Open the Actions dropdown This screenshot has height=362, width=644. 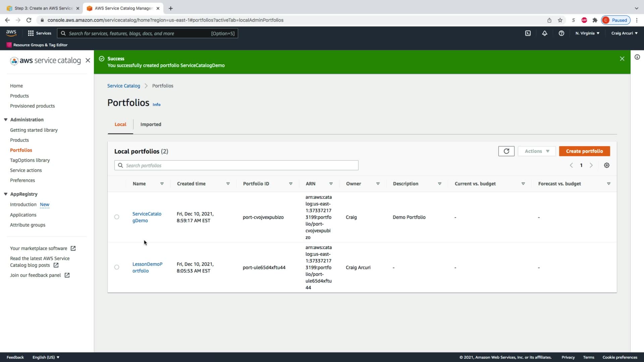click(537, 151)
